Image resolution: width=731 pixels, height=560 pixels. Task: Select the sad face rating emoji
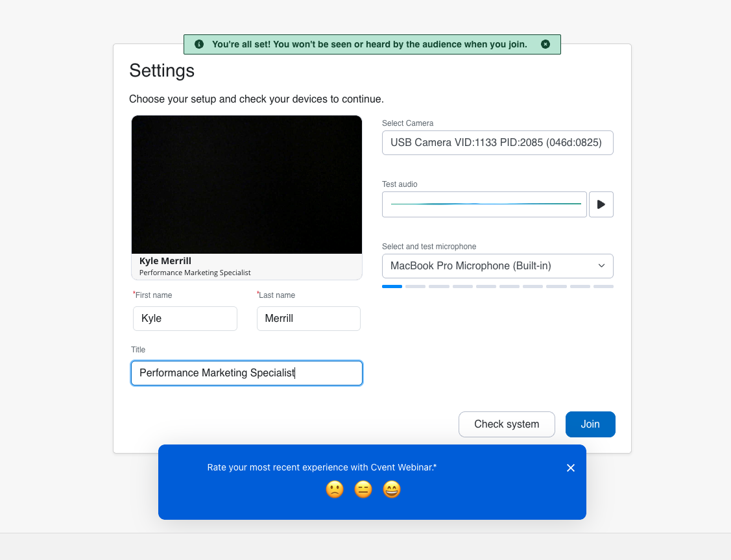pyautogui.click(x=335, y=490)
